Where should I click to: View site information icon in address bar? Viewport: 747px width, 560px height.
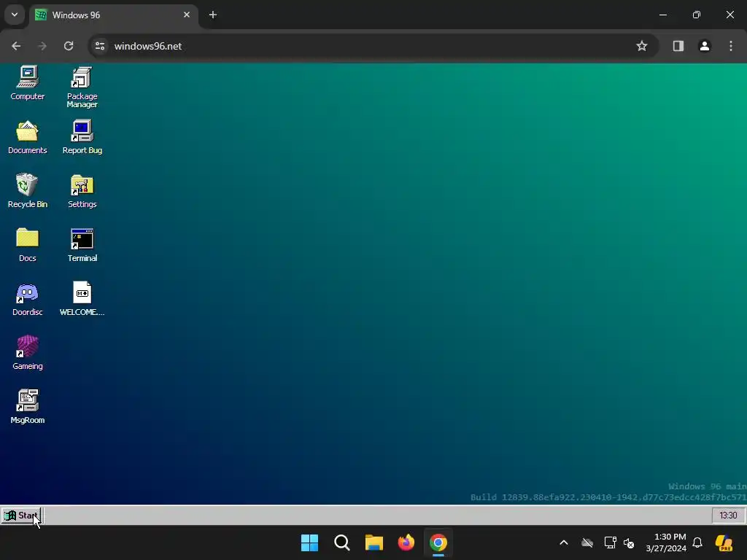(x=99, y=46)
